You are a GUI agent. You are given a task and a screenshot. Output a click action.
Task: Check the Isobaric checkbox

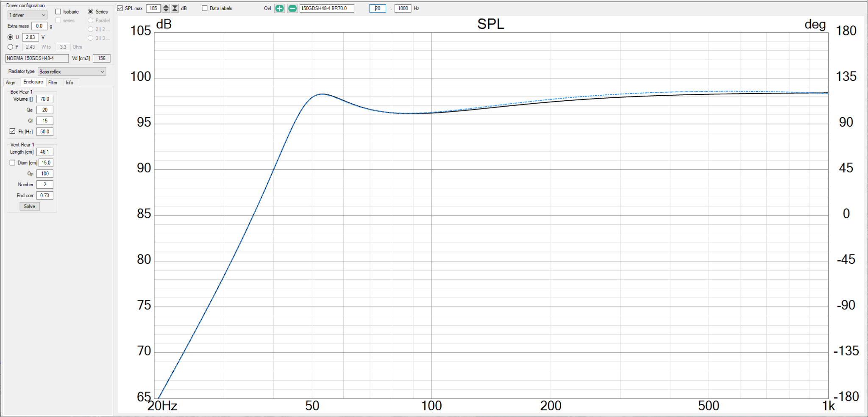click(x=58, y=12)
